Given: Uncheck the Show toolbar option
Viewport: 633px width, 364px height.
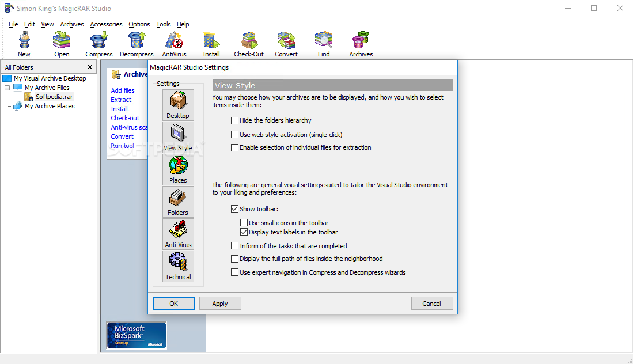Looking at the screenshot, I should click(234, 208).
